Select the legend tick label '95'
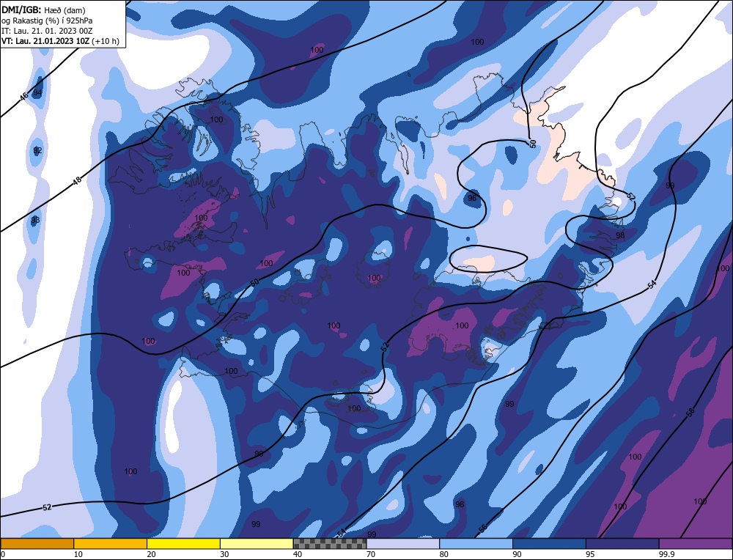Image resolution: width=733 pixels, height=560 pixels. pos(590,554)
